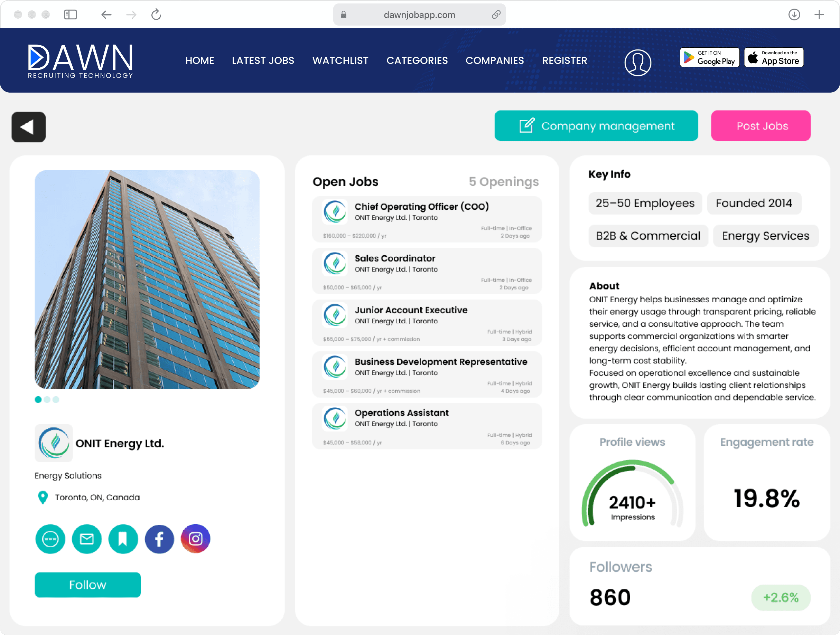Viewport: 840px width, 635px height.
Task: Follow ONIT Energy with the Follow button
Action: pyautogui.click(x=88, y=585)
